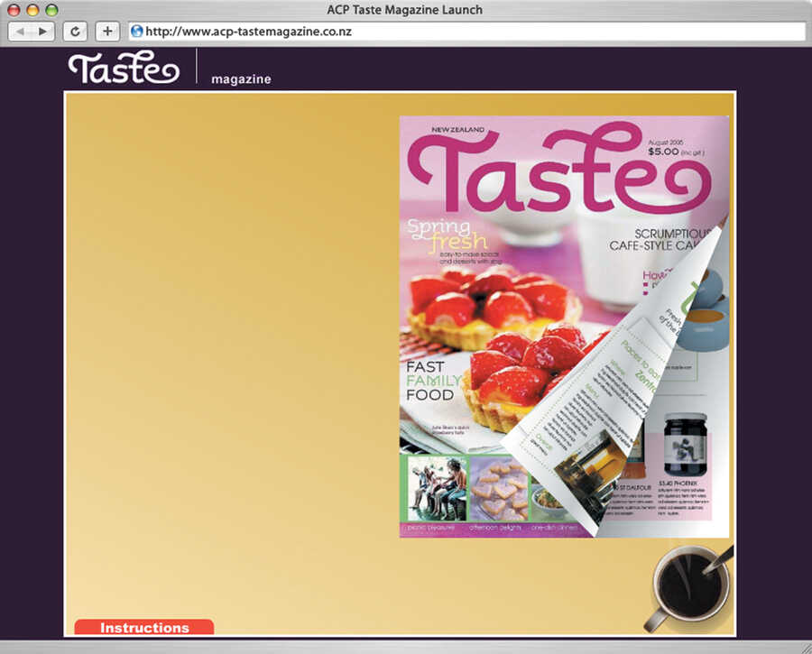
Task: Click the '$5.00' price on the cover
Action: [663, 152]
